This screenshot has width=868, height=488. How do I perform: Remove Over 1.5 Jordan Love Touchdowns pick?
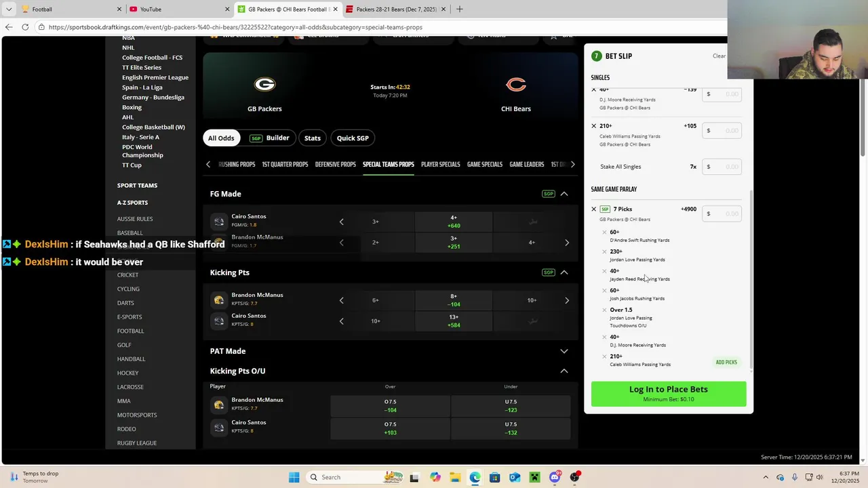coord(604,310)
